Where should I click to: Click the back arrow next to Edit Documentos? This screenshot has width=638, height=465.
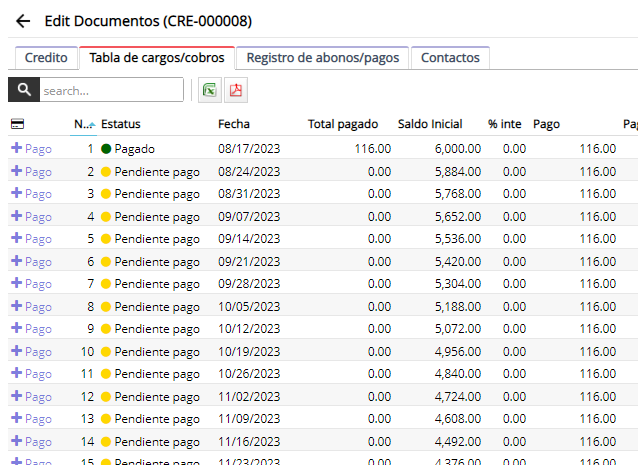point(23,21)
